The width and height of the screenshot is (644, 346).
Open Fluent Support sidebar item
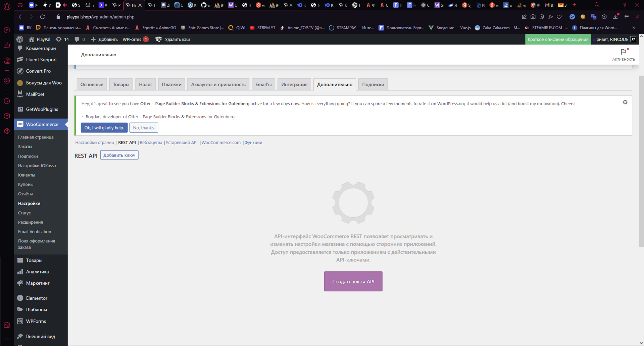pos(41,60)
